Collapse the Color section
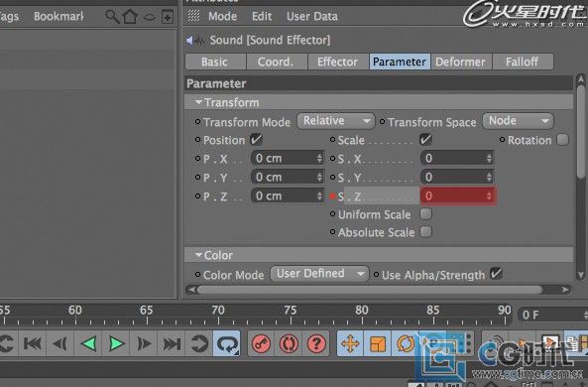The image size is (588, 387). 198,255
